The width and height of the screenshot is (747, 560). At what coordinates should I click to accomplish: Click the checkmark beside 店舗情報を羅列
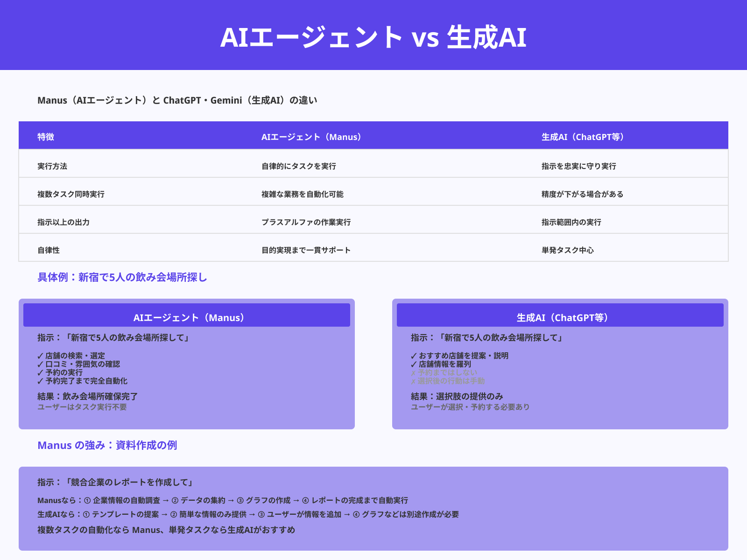pyautogui.click(x=413, y=364)
